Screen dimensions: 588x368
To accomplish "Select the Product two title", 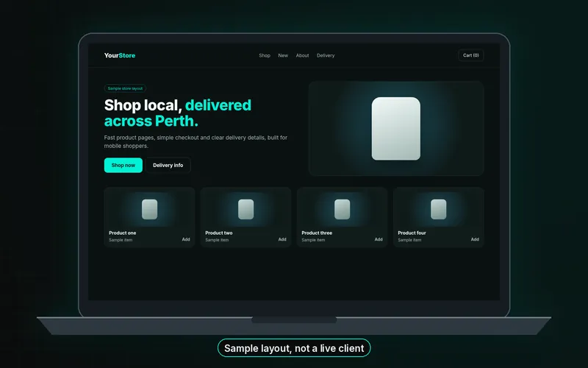I will coord(219,233).
